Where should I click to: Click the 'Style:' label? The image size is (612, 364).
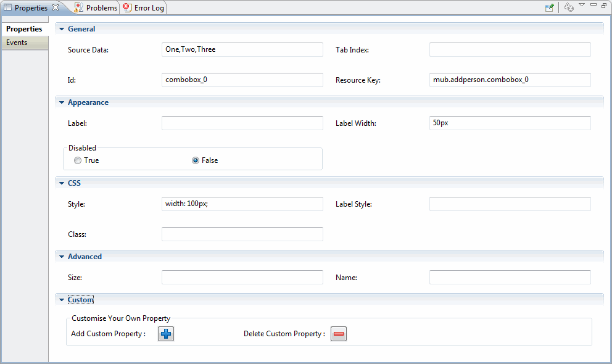[x=76, y=204]
